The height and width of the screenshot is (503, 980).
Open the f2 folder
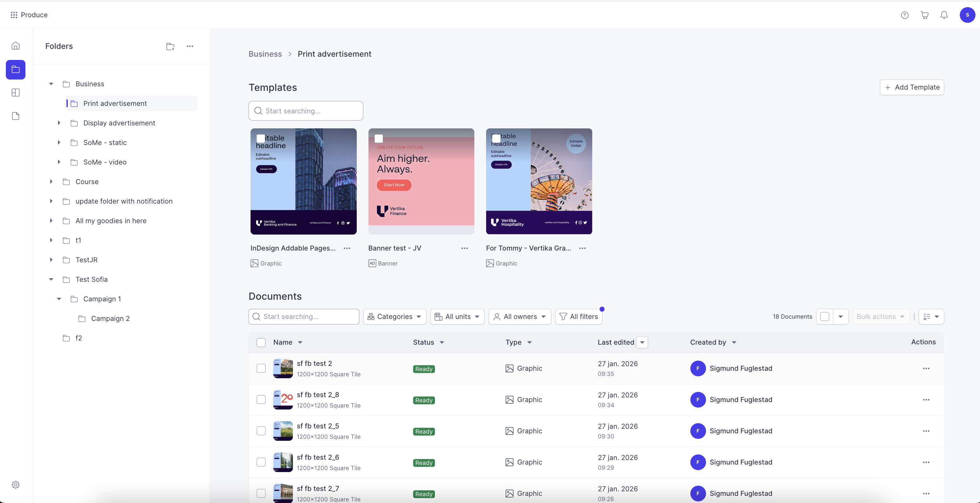[x=79, y=338]
